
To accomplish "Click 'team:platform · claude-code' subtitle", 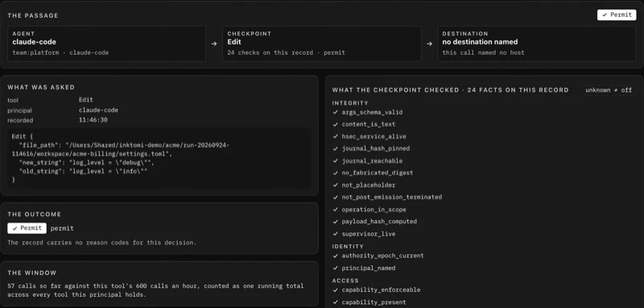I will click(60, 52).
